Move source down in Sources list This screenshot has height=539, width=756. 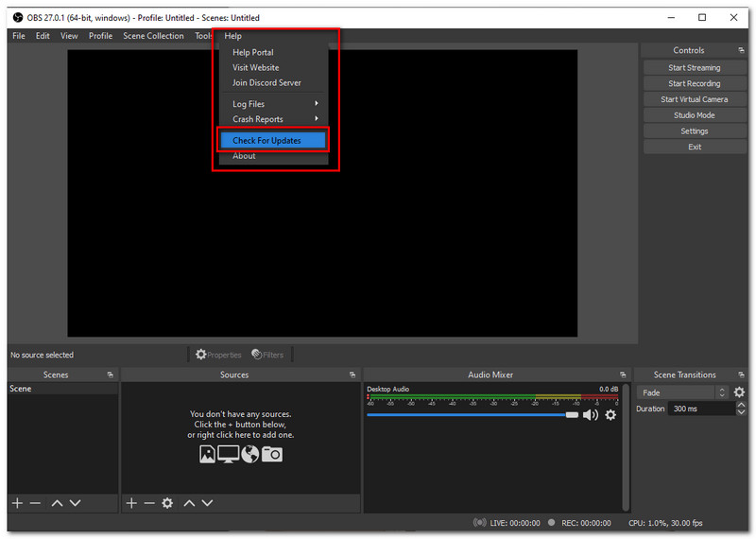tap(207, 503)
